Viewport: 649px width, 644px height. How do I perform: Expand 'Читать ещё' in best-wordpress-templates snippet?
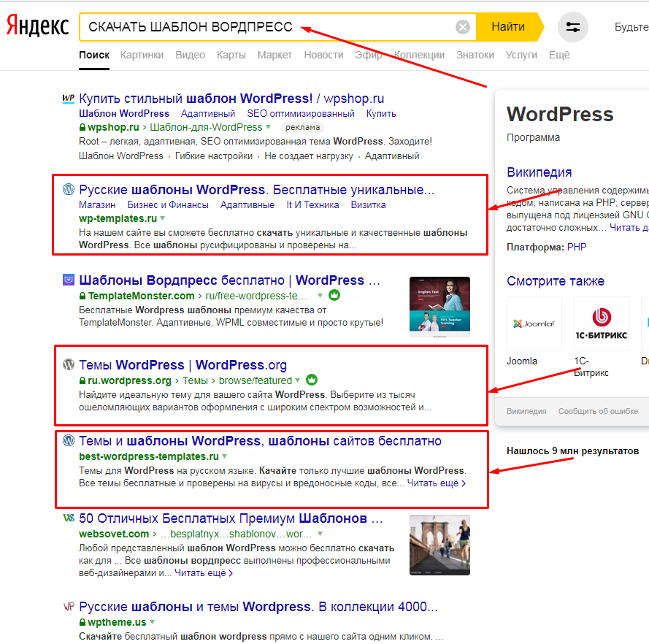437,483
